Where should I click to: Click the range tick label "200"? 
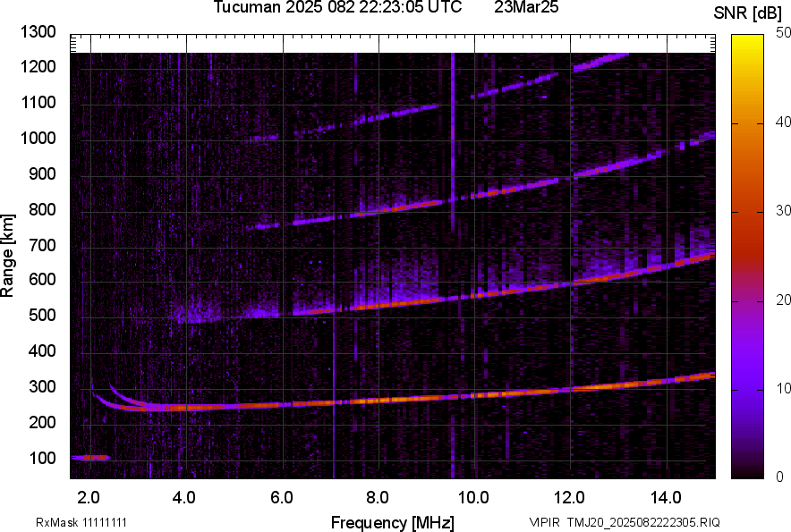pos(42,422)
